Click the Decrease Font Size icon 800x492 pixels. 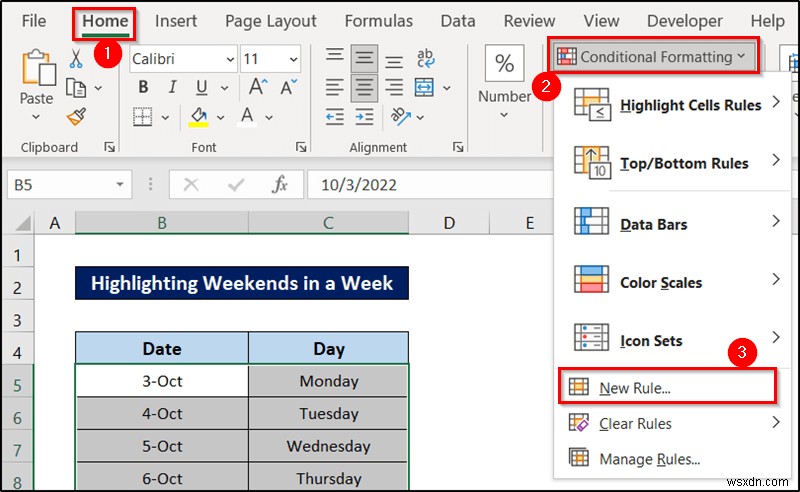288,87
